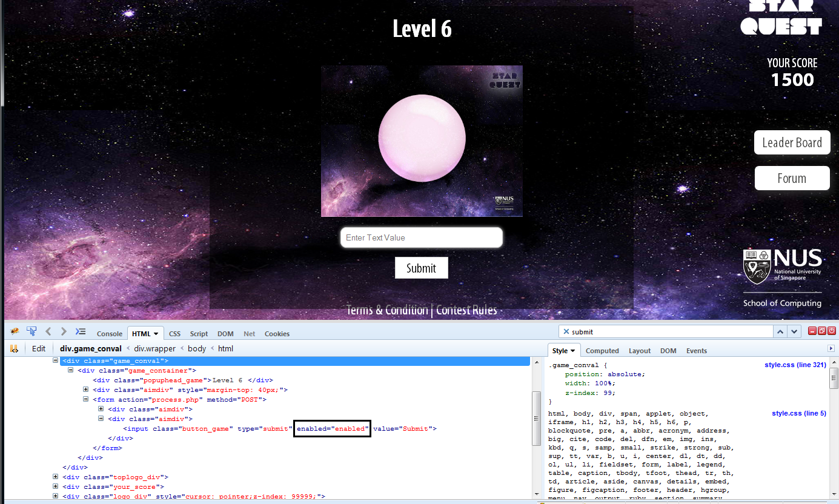Click the Edit button in Firebug

pyautogui.click(x=39, y=348)
